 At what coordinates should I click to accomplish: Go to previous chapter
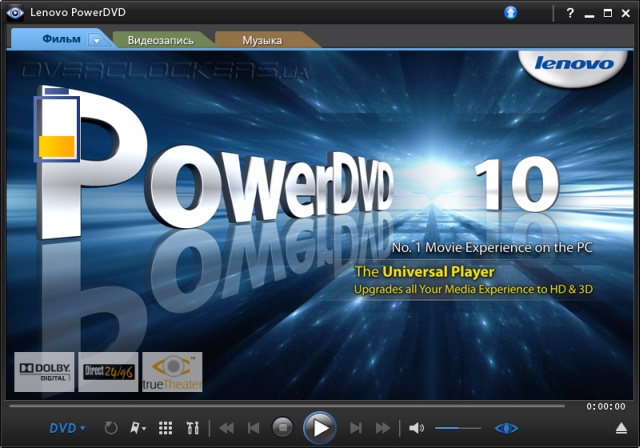253,428
